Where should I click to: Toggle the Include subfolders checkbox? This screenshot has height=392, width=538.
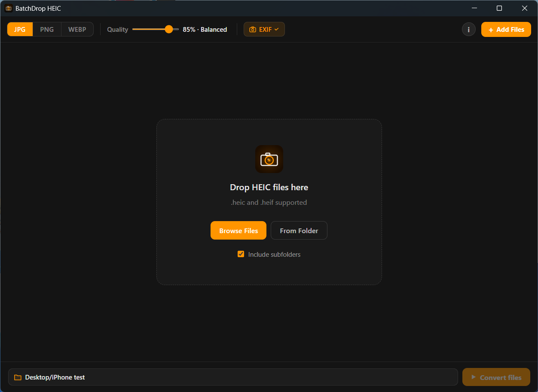click(241, 254)
